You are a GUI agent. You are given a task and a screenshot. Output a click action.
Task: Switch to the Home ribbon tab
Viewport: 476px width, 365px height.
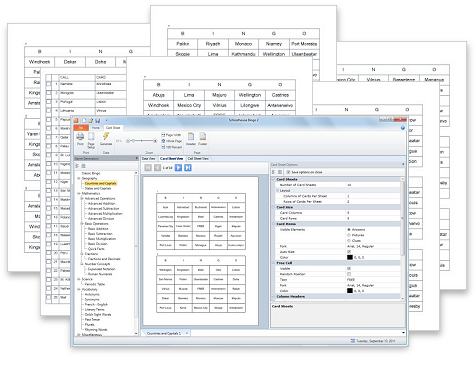point(96,128)
